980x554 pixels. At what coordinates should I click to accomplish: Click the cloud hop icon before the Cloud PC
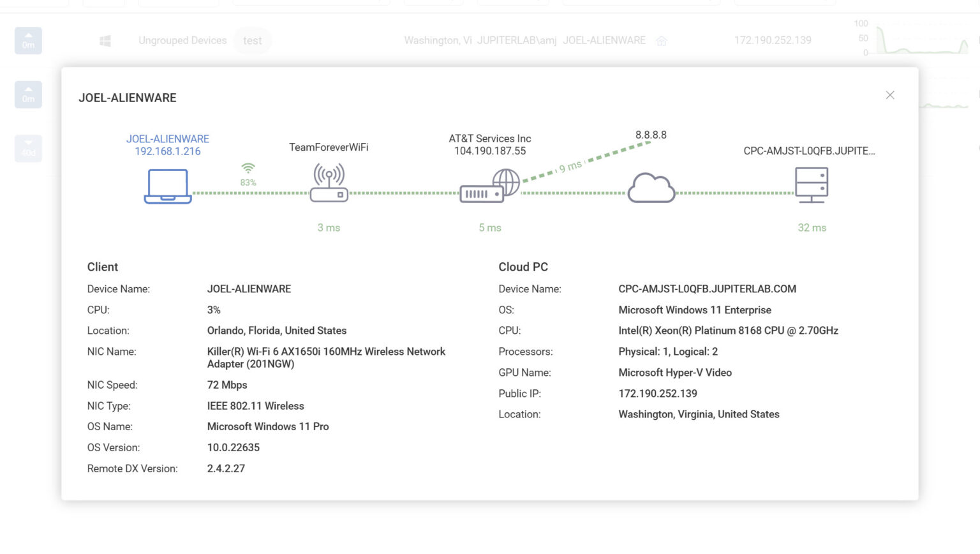coord(651,188)
